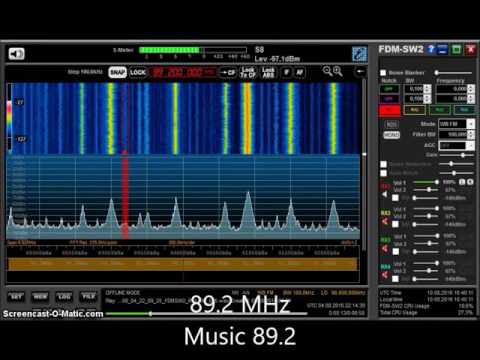Click the SNAP button

click(x=117, y=72)
